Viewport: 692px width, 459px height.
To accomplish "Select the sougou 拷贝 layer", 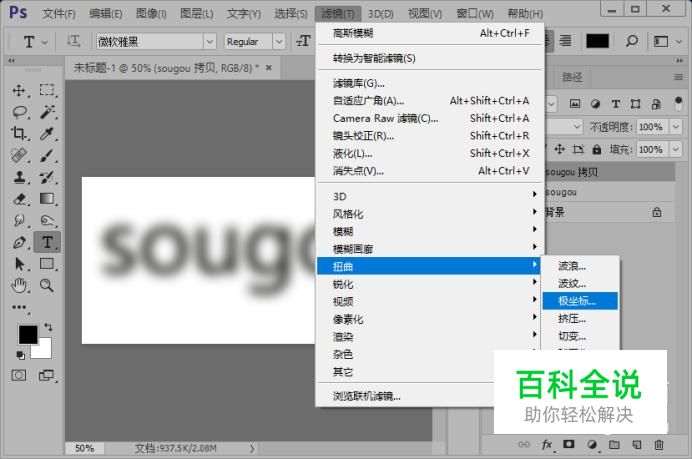I will (610, 172).
